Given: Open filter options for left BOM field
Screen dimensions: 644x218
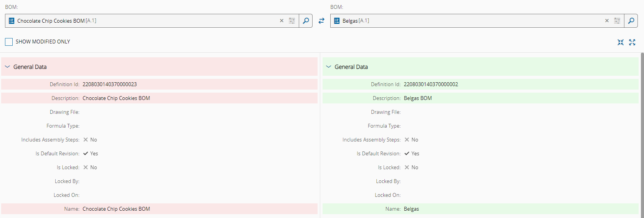Looking at the screenshot, I should click(x=292, y=21).
